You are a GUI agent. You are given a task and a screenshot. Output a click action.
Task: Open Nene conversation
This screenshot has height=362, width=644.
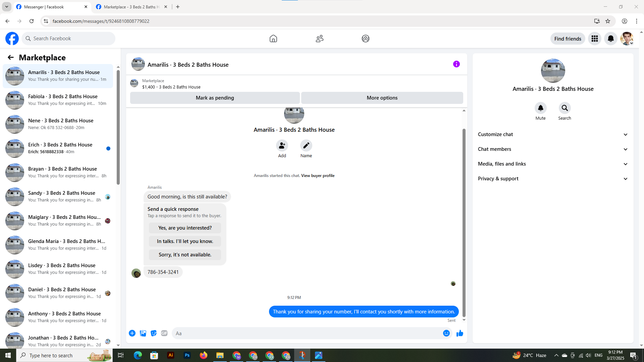[58, 124]
